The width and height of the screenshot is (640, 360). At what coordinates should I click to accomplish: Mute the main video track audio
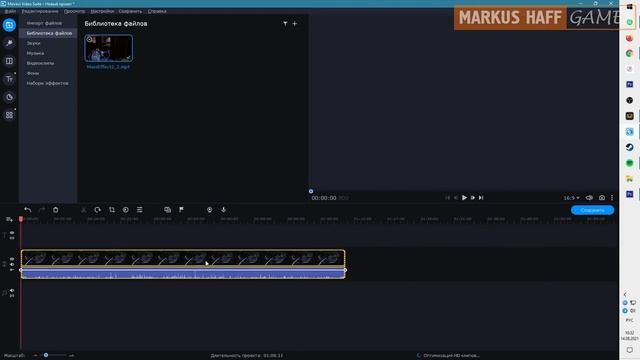point(12,264)
